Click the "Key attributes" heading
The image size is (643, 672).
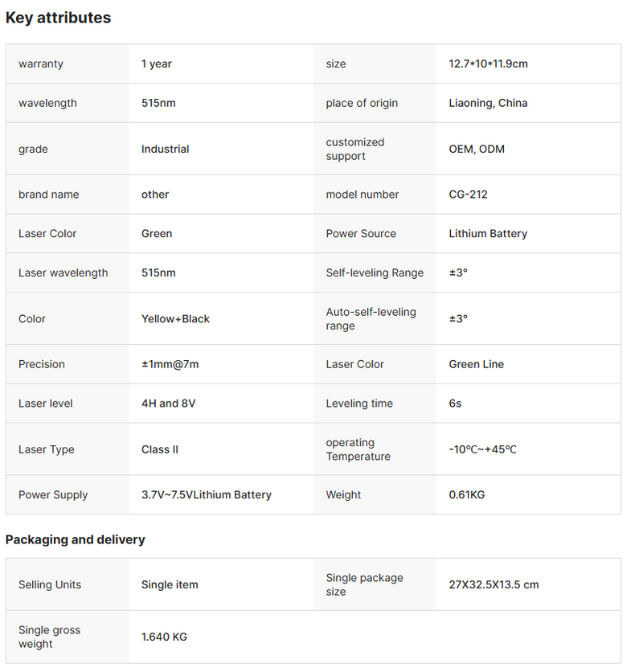58,18
